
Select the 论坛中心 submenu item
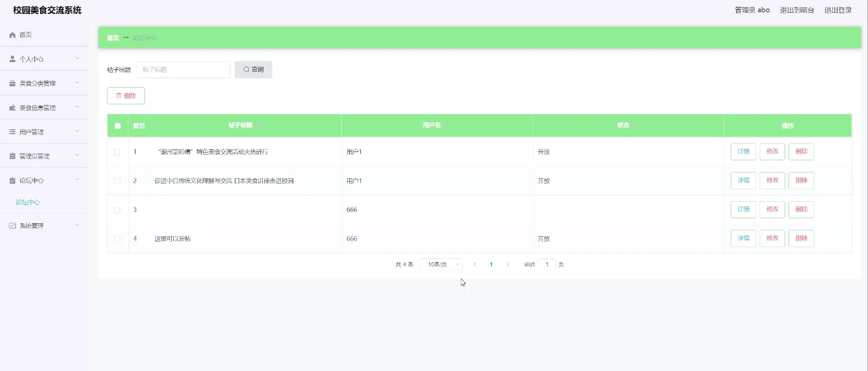click(x=28, y=202)
